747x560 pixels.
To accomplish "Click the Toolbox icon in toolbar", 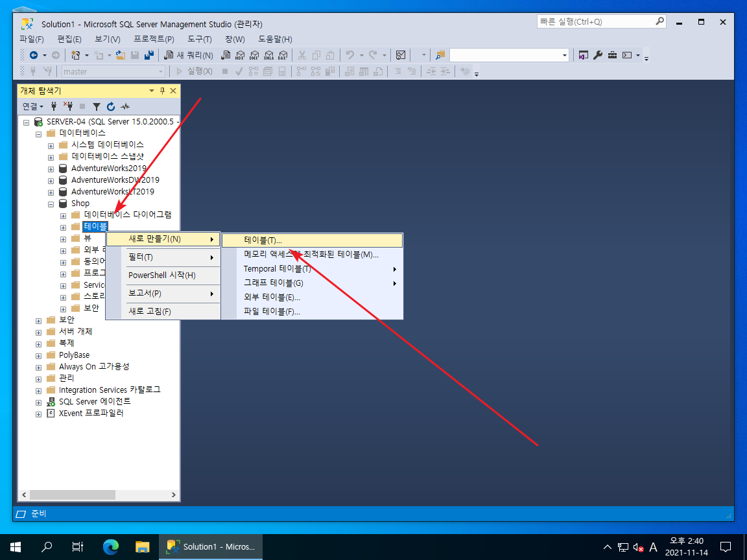I will coord(613,55).
